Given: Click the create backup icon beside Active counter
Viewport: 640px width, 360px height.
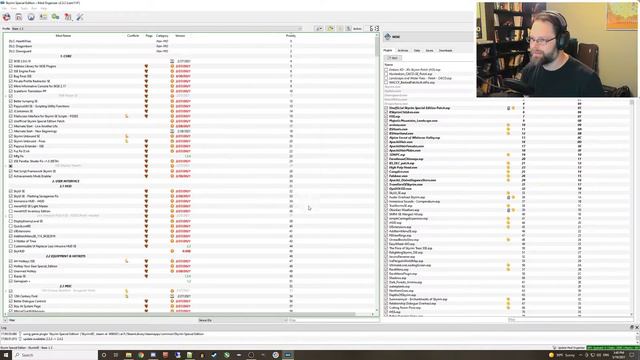Looking at the screenshot, I should point(348,29).
